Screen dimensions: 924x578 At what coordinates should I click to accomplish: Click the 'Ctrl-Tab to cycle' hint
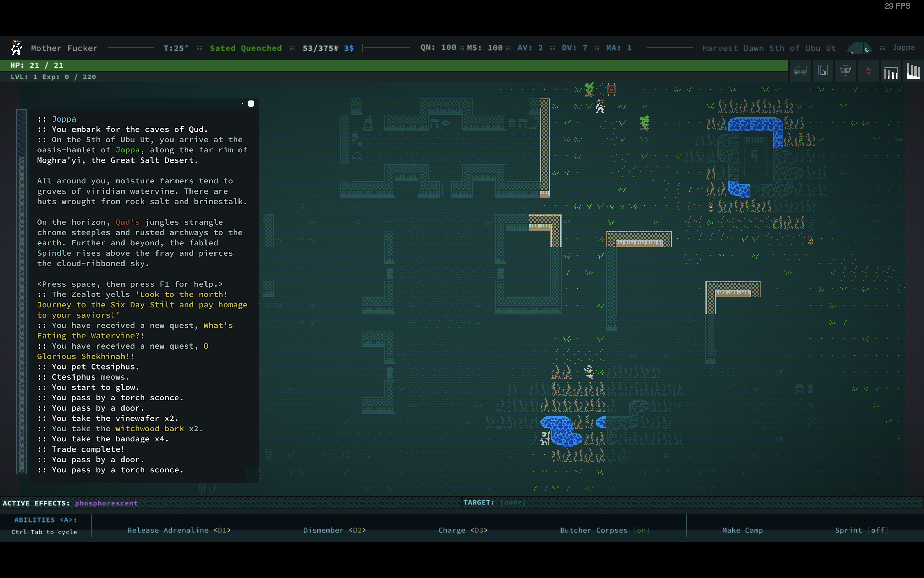[x=44, y=532]
